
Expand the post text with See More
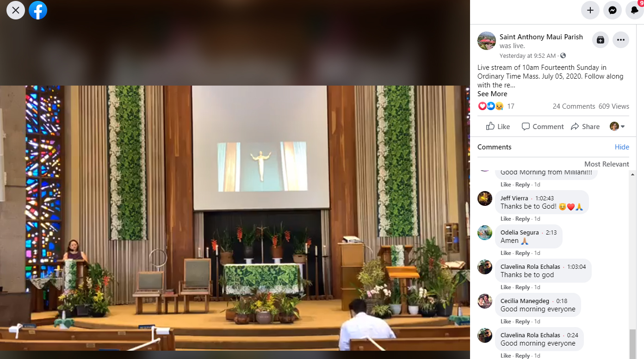tap(492, 94)
